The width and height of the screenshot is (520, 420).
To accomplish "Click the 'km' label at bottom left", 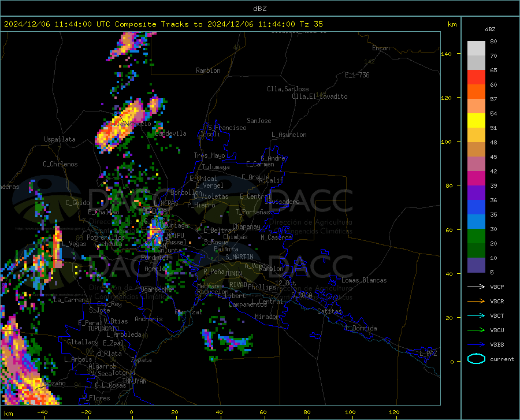I will point(8,414).
